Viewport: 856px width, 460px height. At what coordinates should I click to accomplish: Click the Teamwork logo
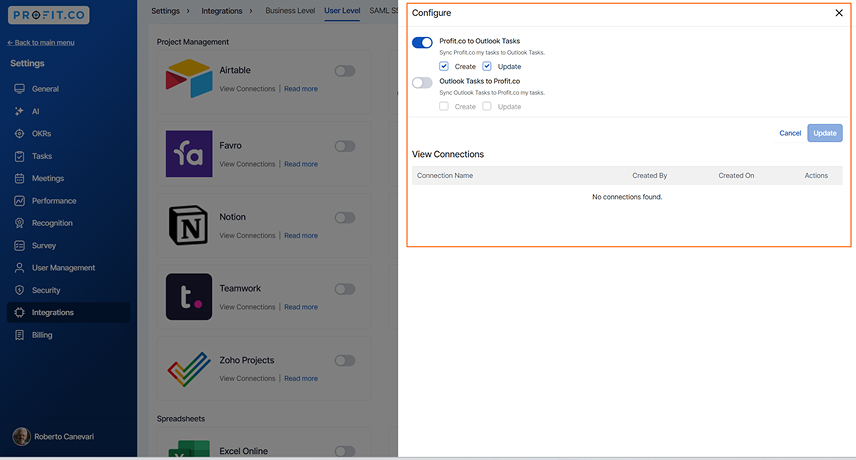(x=189, y=296)
